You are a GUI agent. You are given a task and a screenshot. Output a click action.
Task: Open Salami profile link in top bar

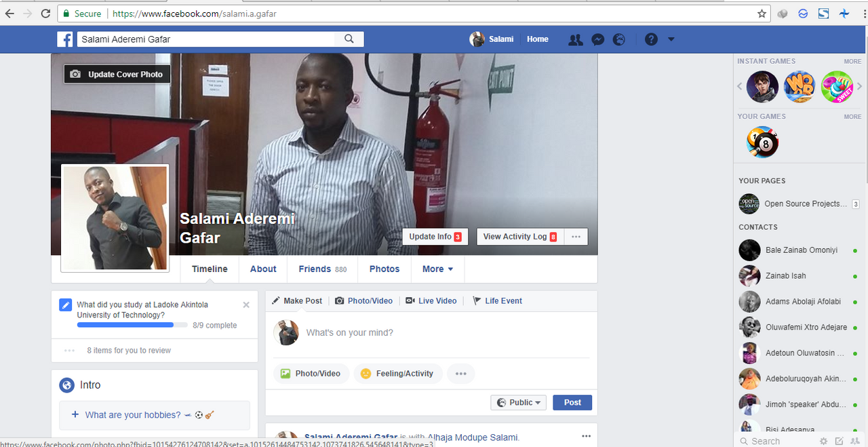492,39
